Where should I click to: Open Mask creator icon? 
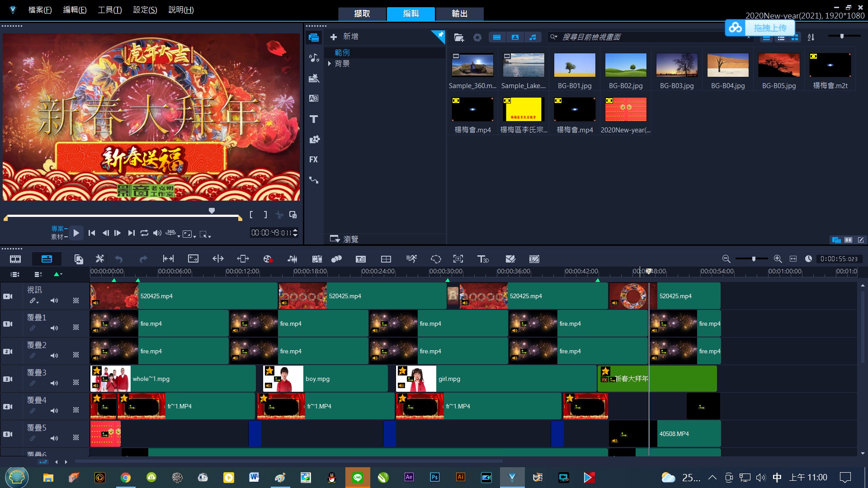pyautogui.click(x=436, y=259)
